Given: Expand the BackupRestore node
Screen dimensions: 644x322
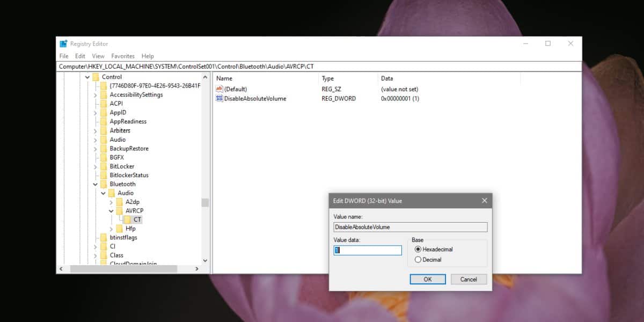Looking at the screenshot, I should click(x=96, y=149).
